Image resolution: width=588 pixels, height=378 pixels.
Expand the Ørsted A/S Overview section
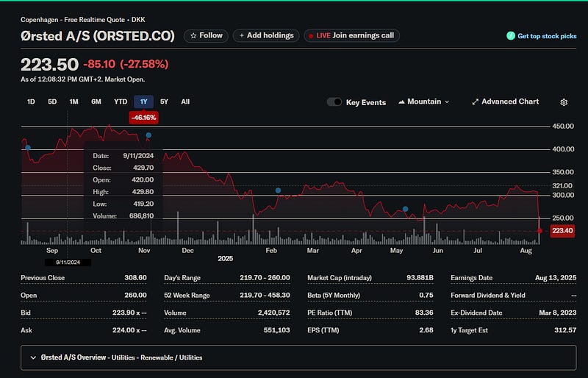298,357
